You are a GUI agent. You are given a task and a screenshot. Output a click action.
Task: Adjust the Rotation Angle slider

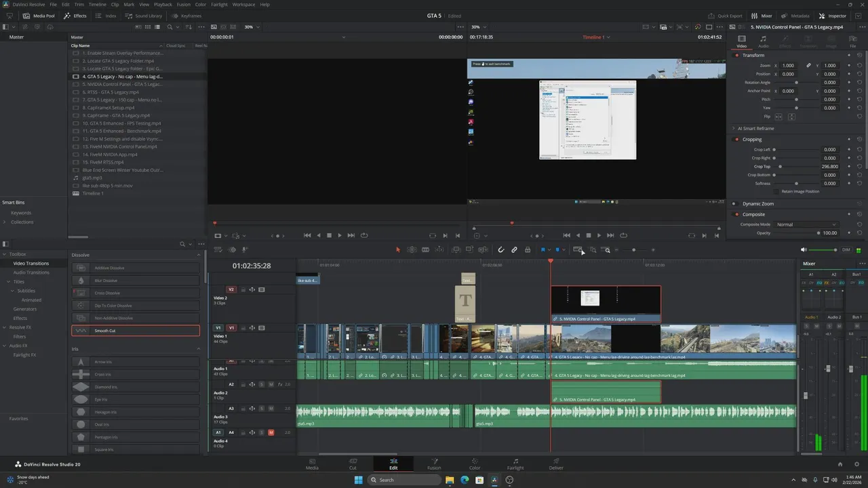[x=796, y=83]
